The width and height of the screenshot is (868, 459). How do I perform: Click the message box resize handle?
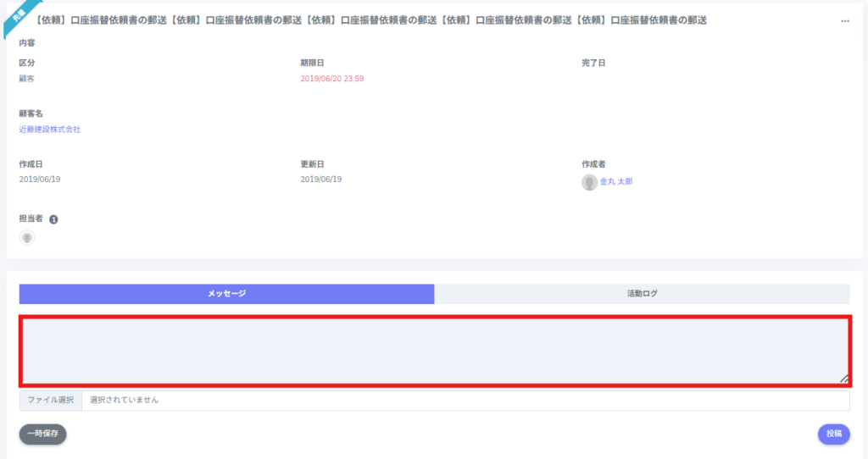pos(843,379)
